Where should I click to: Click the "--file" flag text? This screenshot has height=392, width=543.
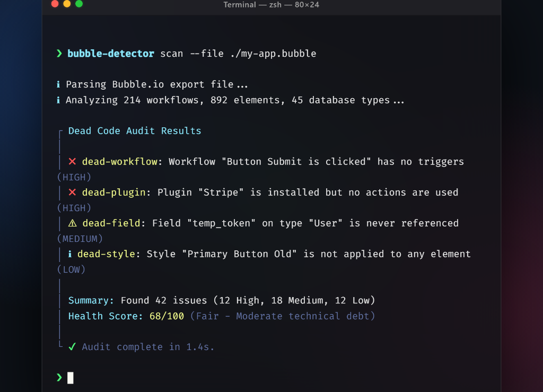(207, 54)
